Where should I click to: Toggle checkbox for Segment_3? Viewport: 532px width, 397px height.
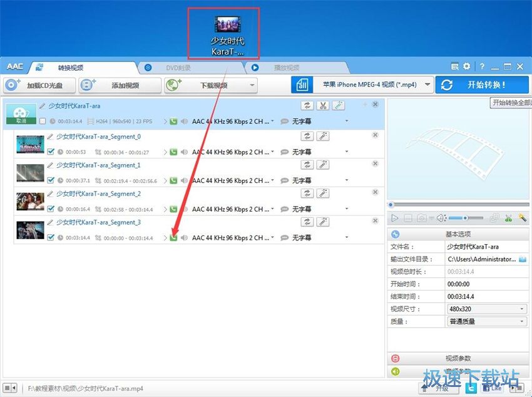(x=51, y=237)
